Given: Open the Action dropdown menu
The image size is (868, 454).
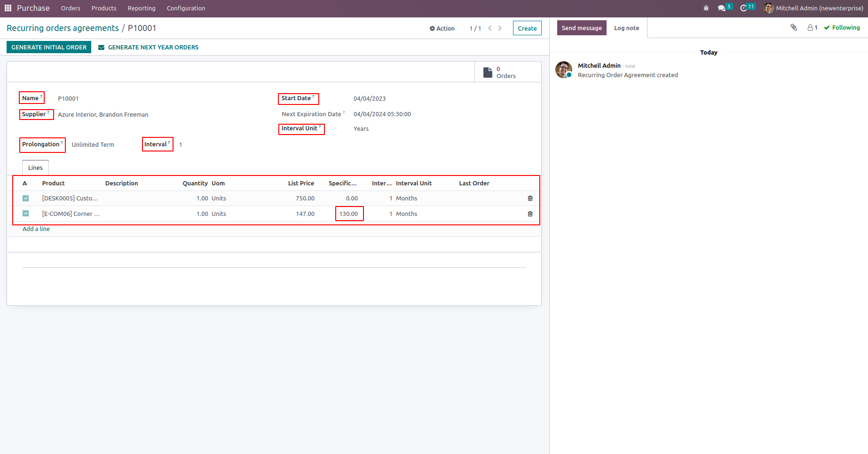Looking at the screenshot, I should (x=442, y=28).
